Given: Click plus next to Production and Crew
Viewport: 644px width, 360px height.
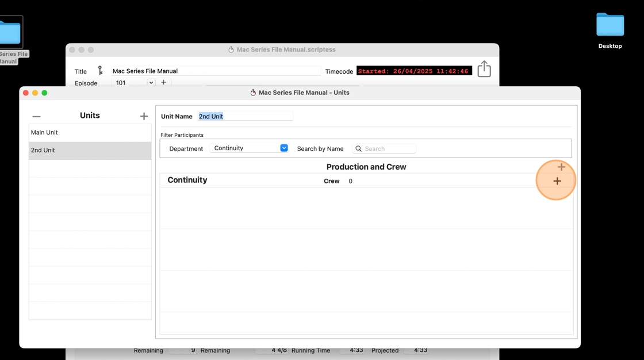Looking at the screenshot, I should [561, 167].
